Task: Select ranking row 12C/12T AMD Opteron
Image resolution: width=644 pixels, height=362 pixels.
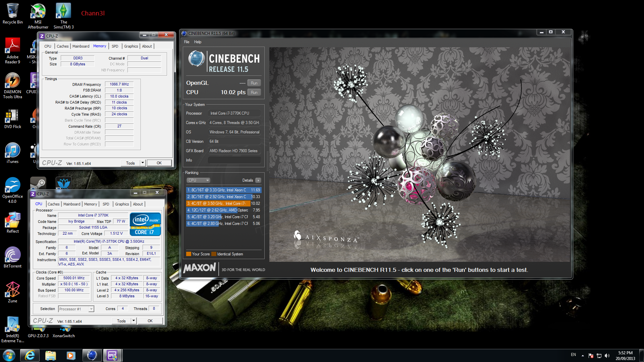Action: click(x=224, y=210)
